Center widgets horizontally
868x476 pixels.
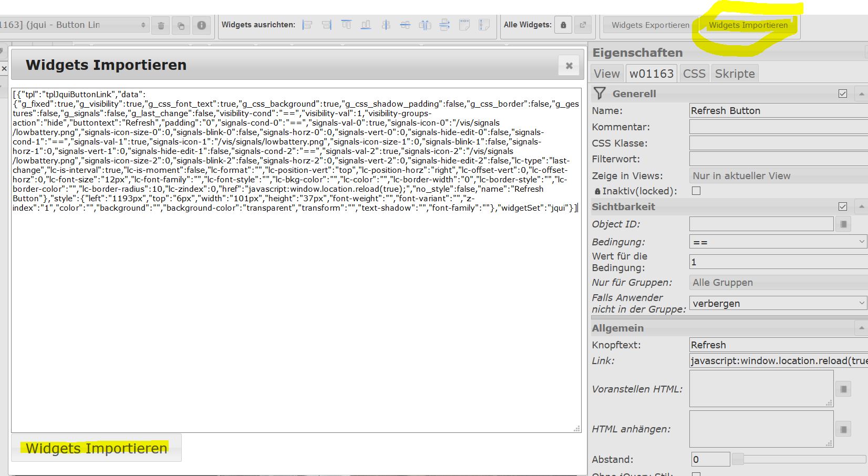tap(386, 25)
